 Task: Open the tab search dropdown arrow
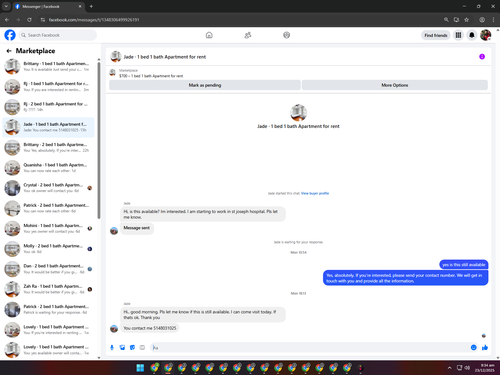click(6, 6)
